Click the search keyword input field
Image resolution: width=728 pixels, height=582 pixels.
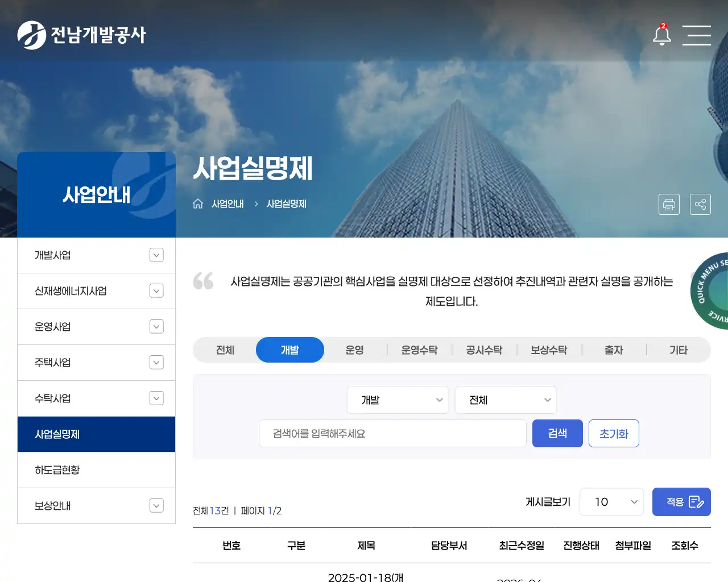pyautogui.click(x=392, y=434)
